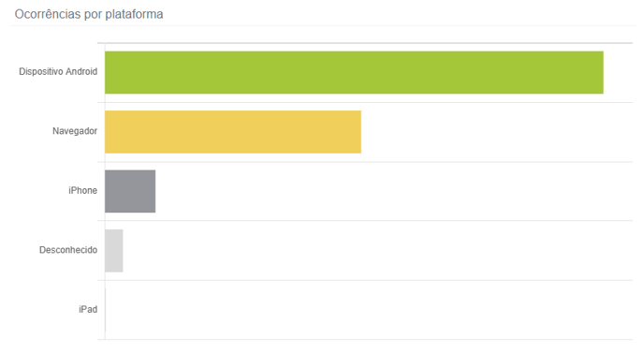This screenshot has width=644, height=353.
Task: Click the dark gray iPhone bar
Action: pyautogui.click(x=130, y=191)
